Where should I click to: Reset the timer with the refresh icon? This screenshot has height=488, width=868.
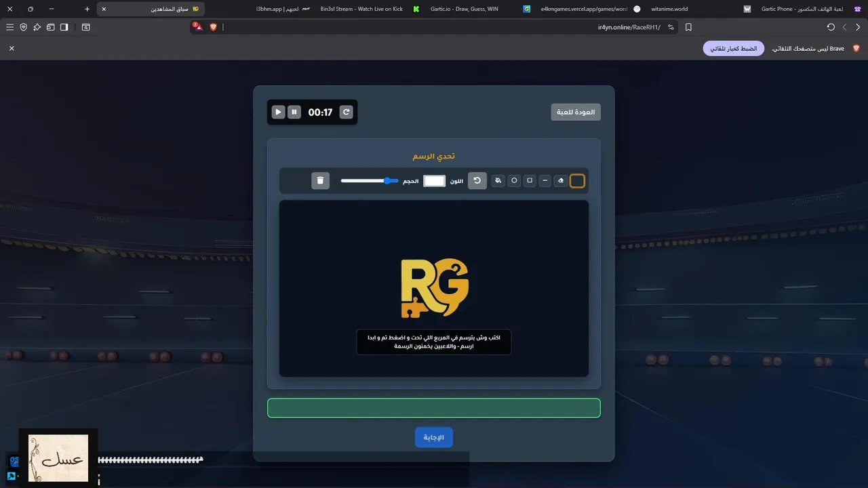(347, 112)
